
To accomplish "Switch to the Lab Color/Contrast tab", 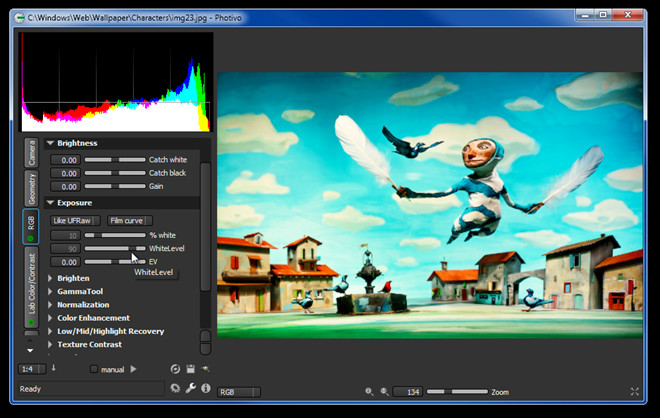I will 31,288.
